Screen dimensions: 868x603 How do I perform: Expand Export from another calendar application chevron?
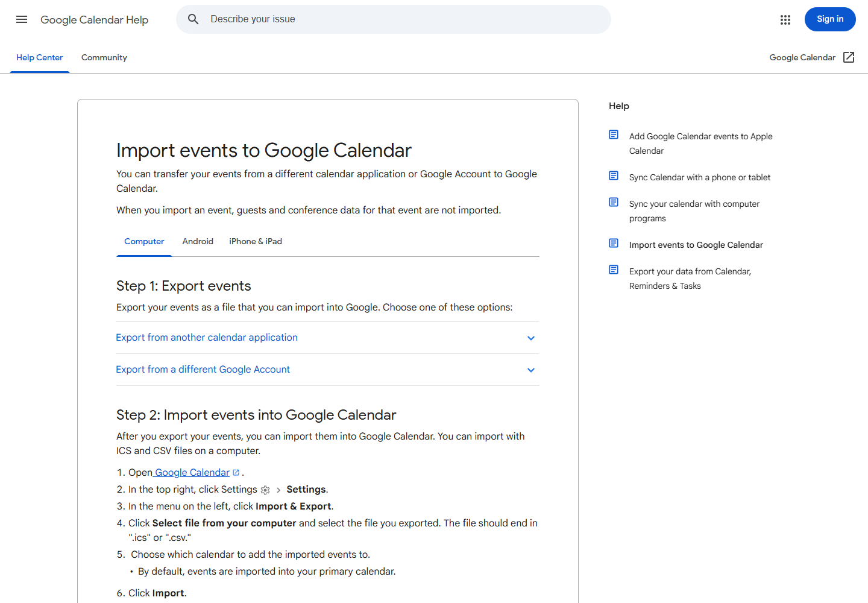[x=531, y=338]
